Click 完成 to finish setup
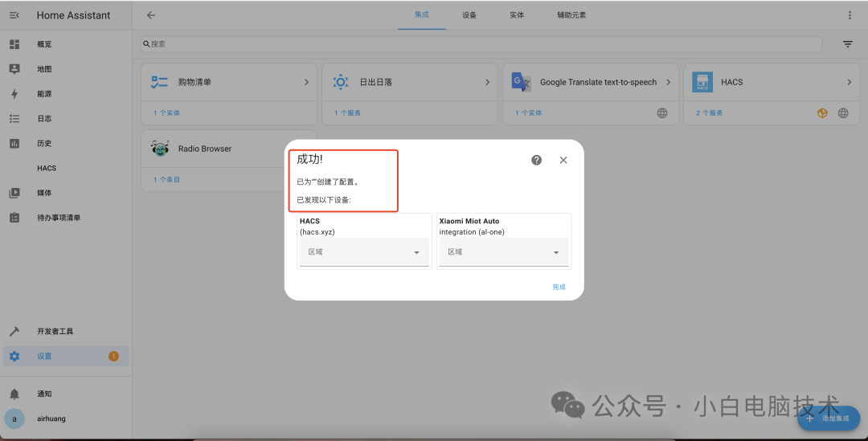 tap(559, 288)
